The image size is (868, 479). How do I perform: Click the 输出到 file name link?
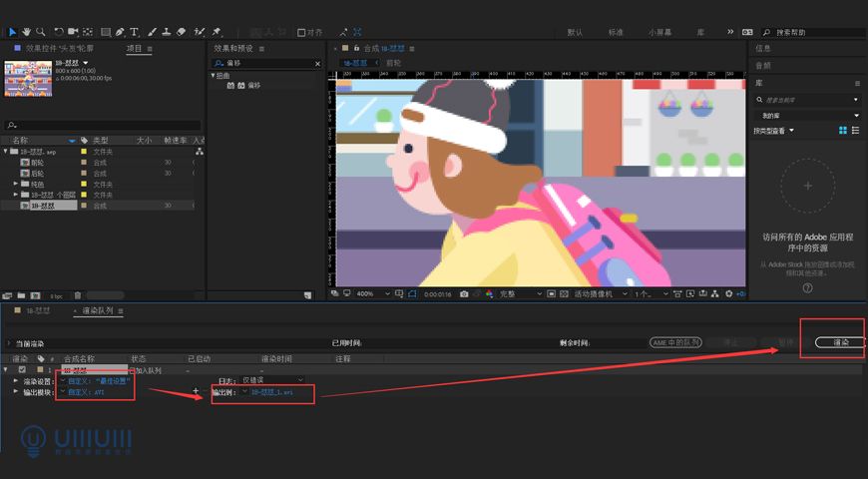point(271,392)
